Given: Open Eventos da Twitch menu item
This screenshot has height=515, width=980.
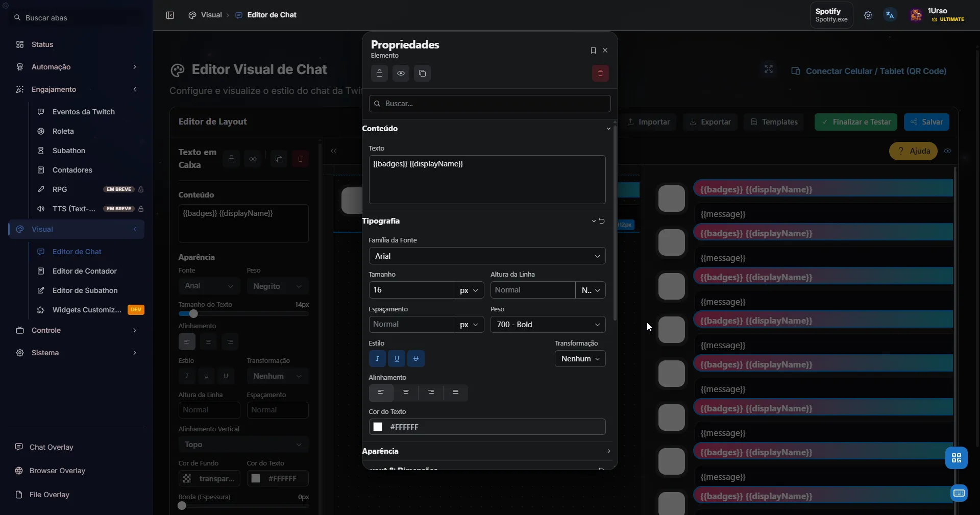Looking at the screenshot, I should 83,112.
